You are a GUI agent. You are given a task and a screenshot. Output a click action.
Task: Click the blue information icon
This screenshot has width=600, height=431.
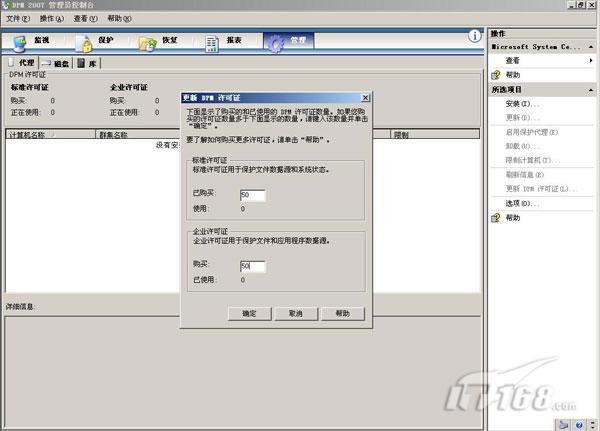pyautogui.click(x=475, y=36)
